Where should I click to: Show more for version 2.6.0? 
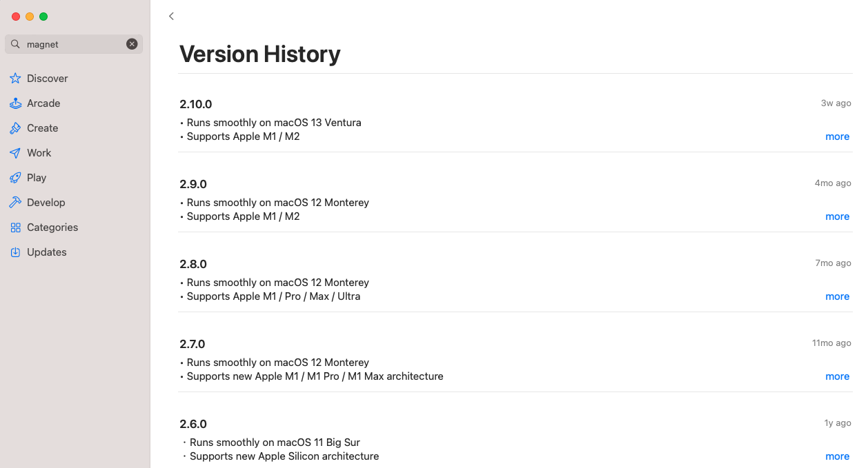tap(837, 456)
